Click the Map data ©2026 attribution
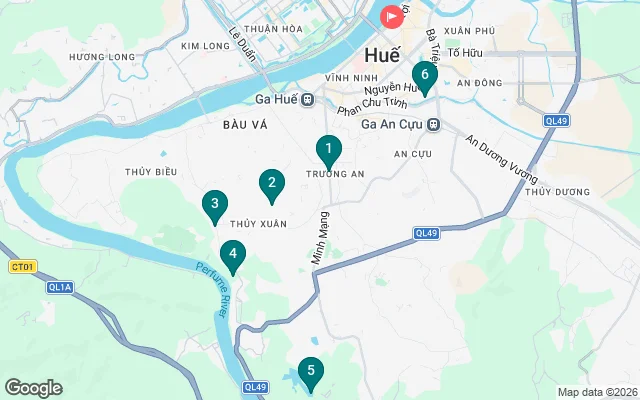Image resolution: width=640 pixels, height=400 pixels. (598, 392)
